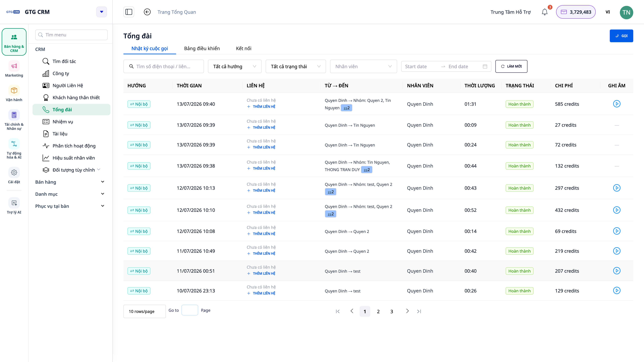Image resolution: width=644 pixels, height=362 pixels.
Task: Switch to Kết nối tab
Action: pyautogui.click(x=244, y=48)
